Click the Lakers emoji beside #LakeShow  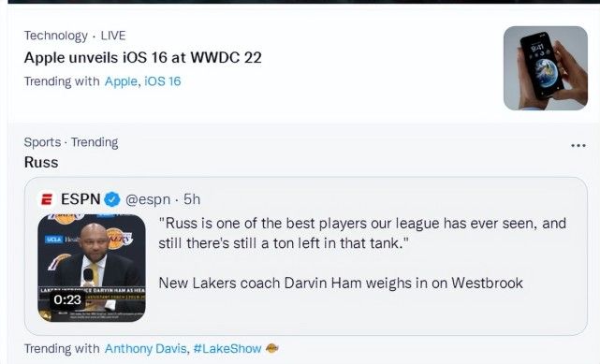[272, 348]
